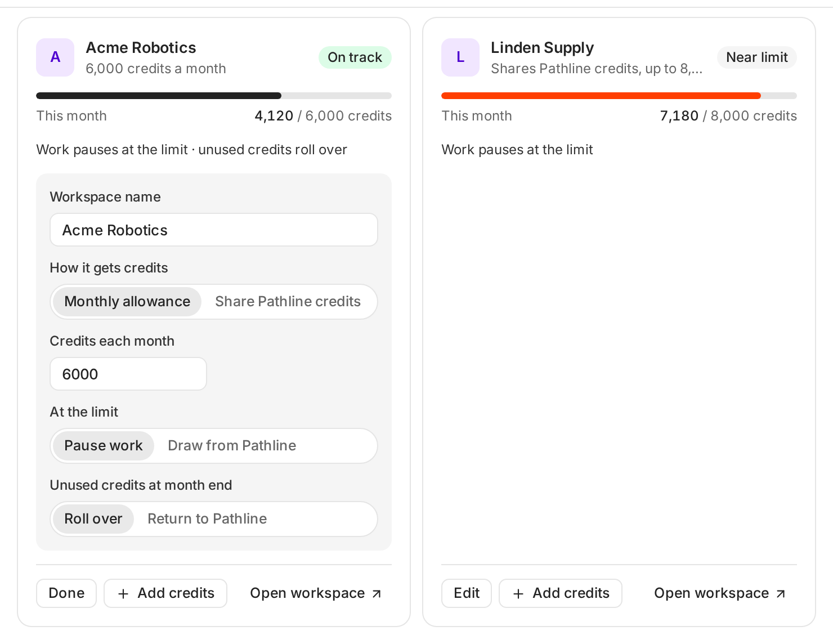Click the 'Unused credits at month end' label
Viewport: 833px width, 644px height.
coord(141,485)
